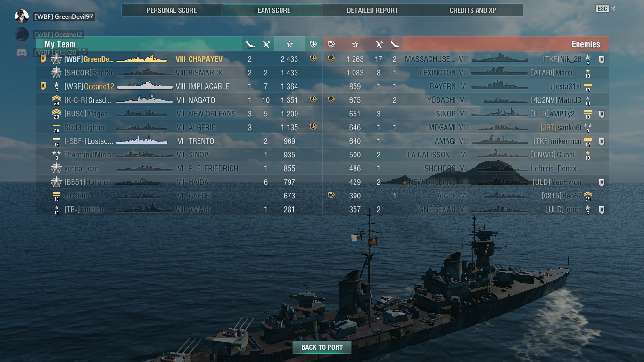Close results screen with the ESC button

coord(602,8)
